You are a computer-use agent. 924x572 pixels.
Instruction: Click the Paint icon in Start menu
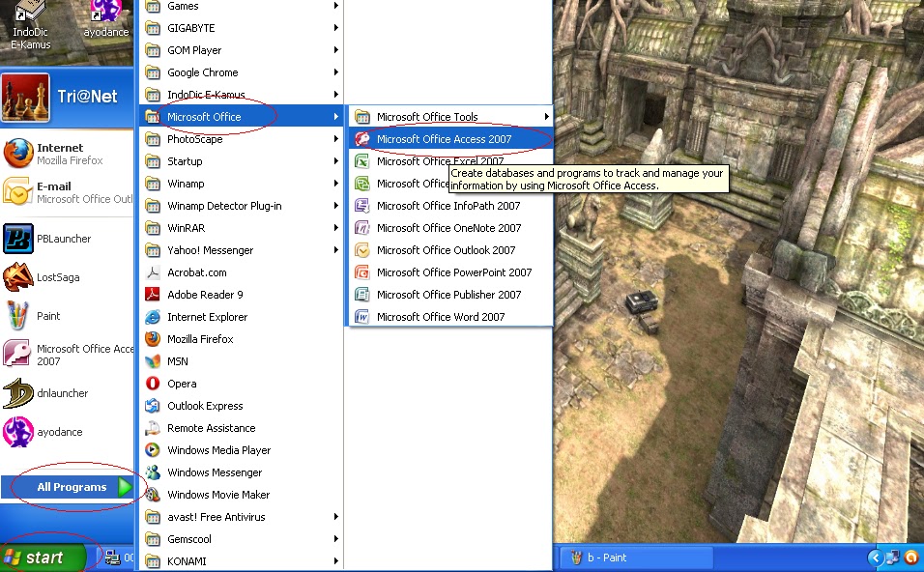(17, 316)
